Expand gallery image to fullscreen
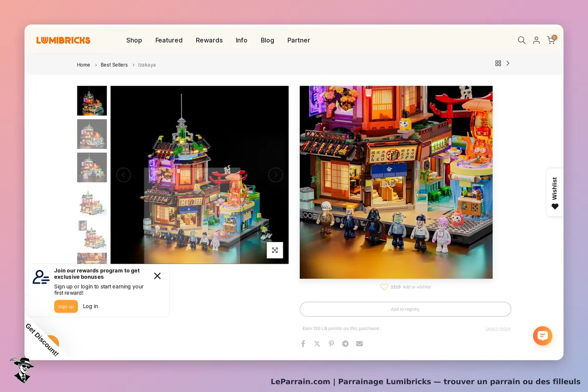This screenshot has height=392, width=588. click(x=275, y=250)
